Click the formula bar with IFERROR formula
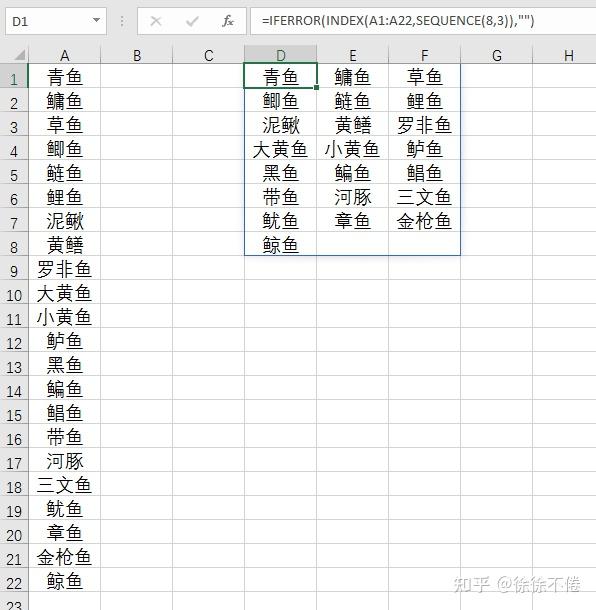Image resolution: width=596 pixels, height=610 pixels. point(423,21)
